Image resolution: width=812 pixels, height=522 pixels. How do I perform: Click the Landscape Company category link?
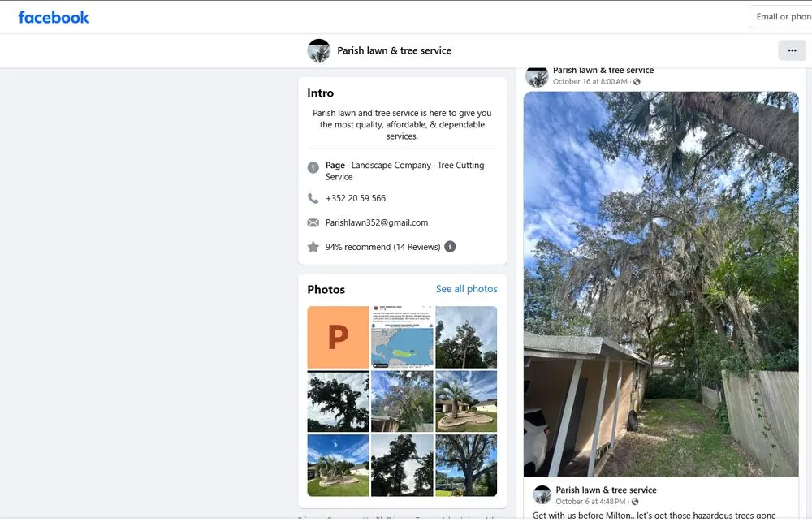(391, 165)
